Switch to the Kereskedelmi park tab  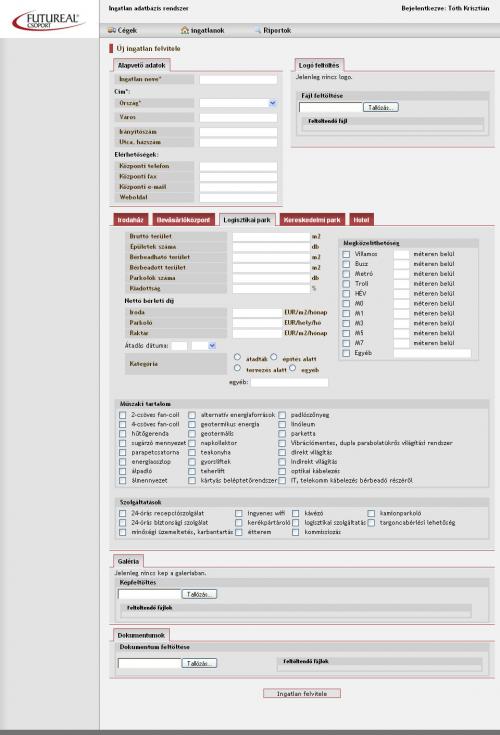312,220
